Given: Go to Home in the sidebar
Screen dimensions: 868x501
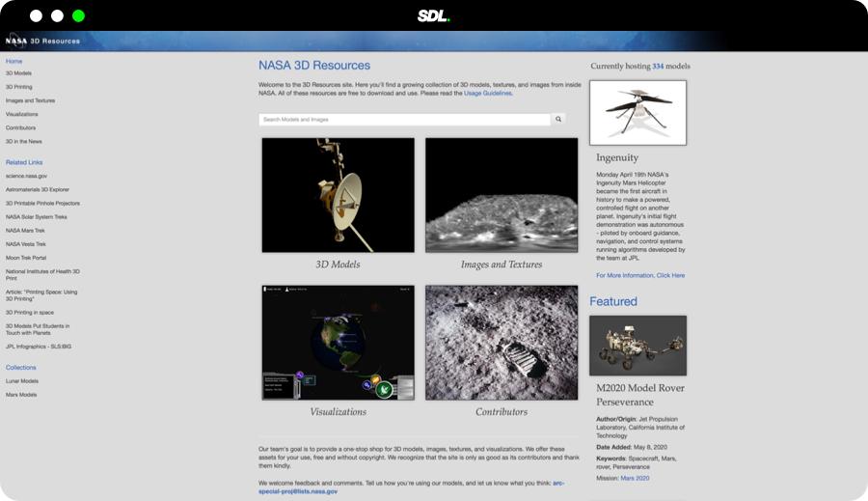Looking at the screenshot, I should (14, 61).
